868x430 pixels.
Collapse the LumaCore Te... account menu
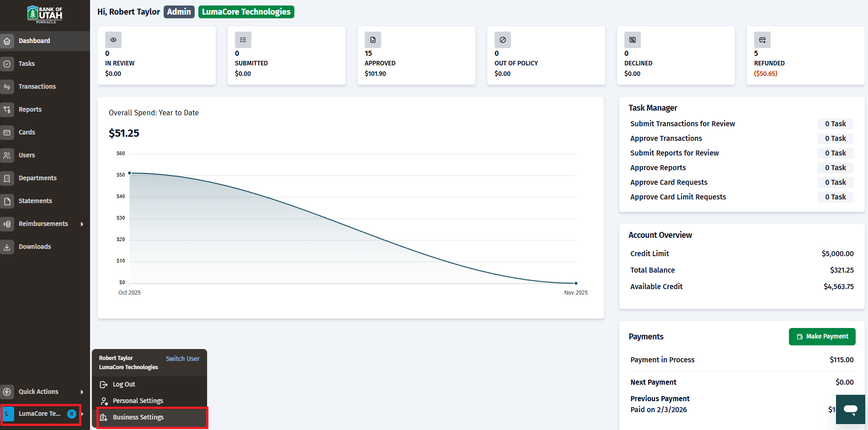click(41, 414)
